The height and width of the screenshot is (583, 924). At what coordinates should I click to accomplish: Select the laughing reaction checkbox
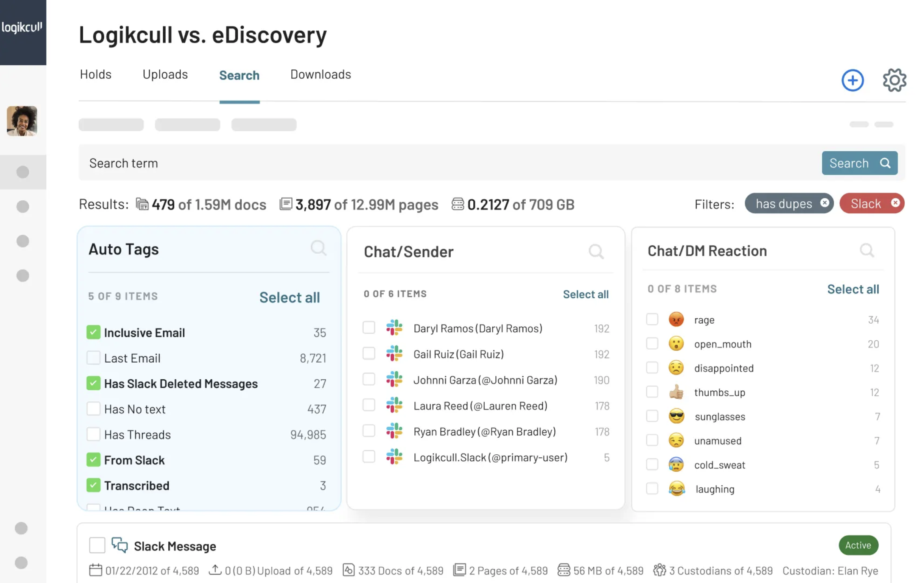[x=652, y=489]
